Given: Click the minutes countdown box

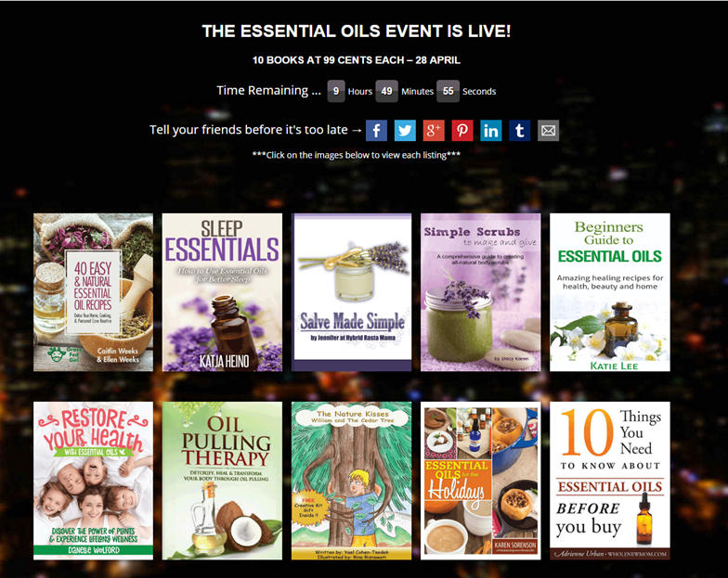Looking at the screenshot, I should click(386, 91).
